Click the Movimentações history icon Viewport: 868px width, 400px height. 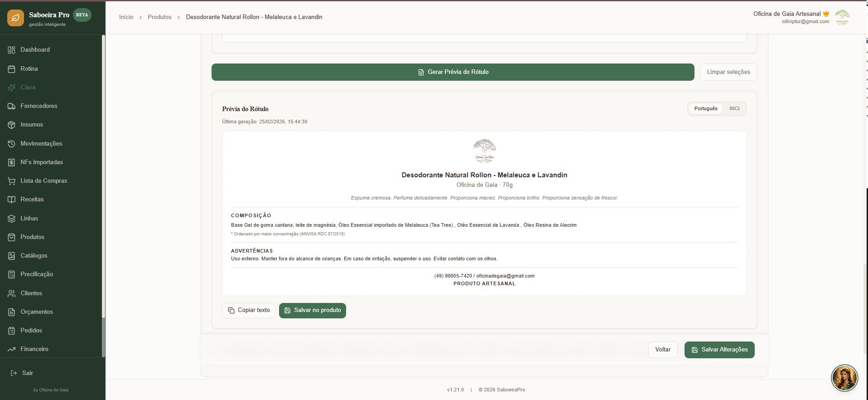[x=12, y=144]
